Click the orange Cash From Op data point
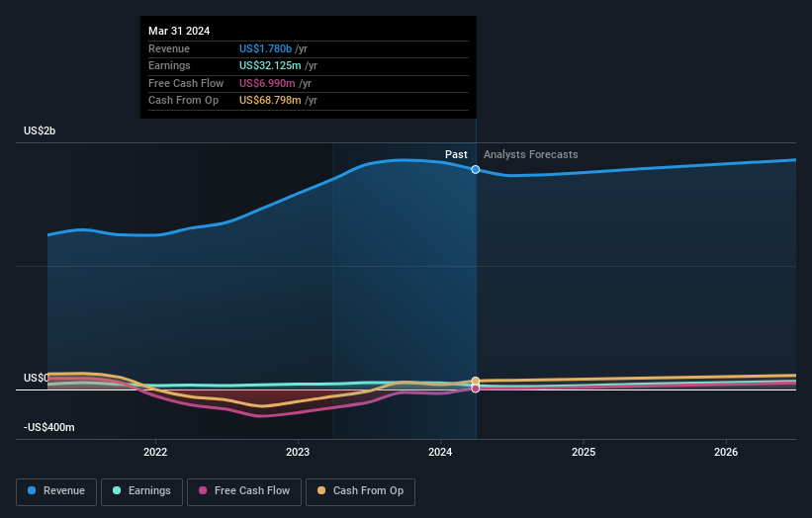Viewport: 812px width, 518px height. coord(476,382)
